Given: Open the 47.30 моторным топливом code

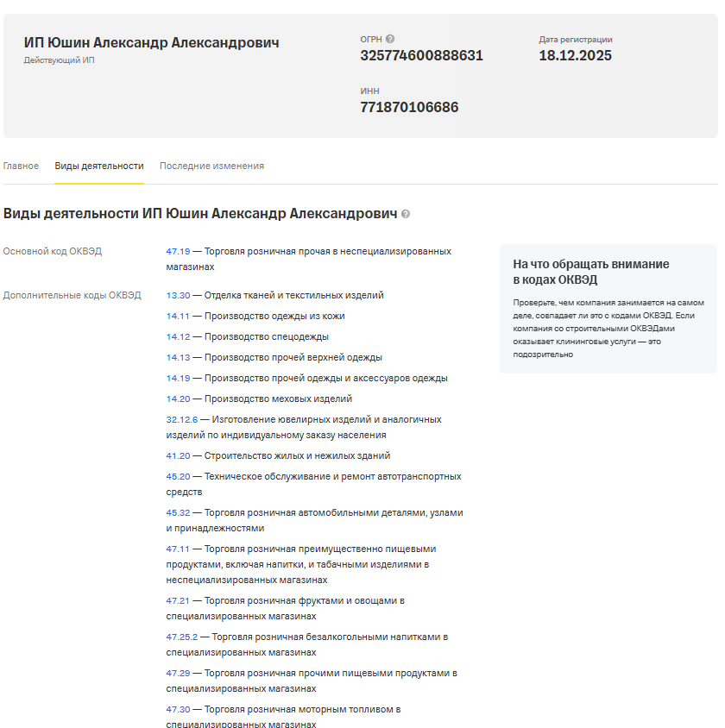Looking at the screenshot, I should click(x=178, y=709).
